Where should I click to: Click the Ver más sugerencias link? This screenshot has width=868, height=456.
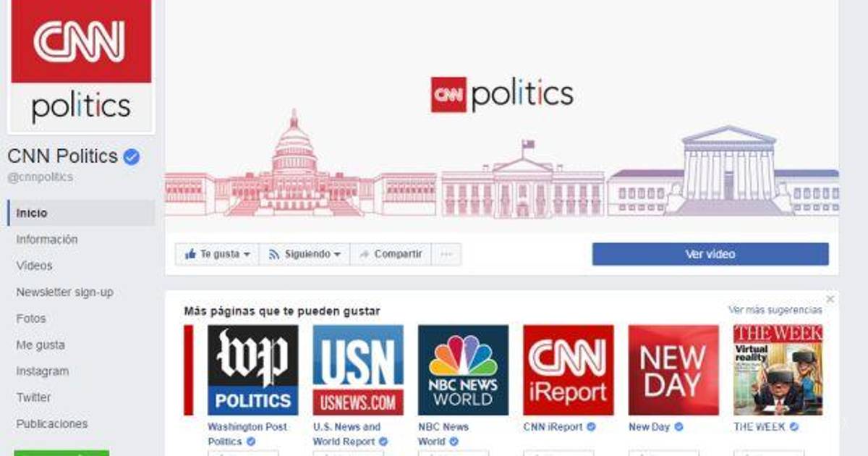[775, 310]
